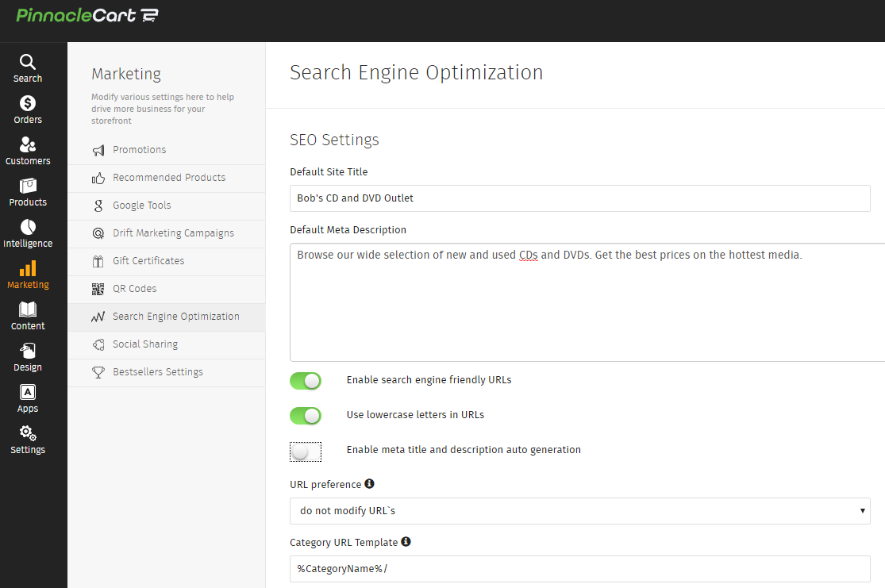This screenshot has height=588, width=885.
Task: Open Apps icon in sidebar
Action: 28,392
